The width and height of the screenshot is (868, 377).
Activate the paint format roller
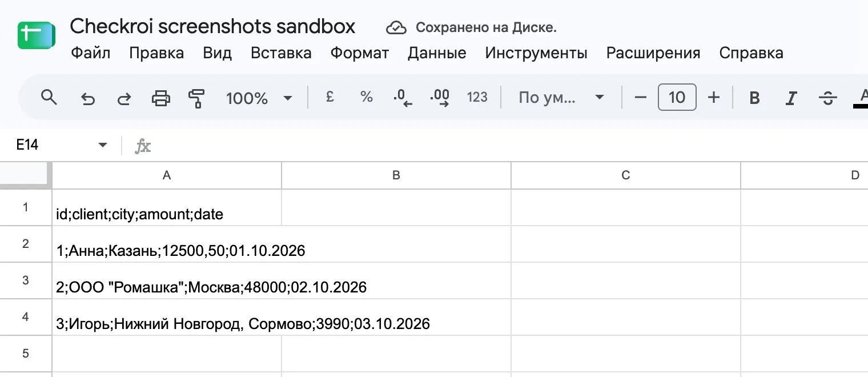(196, 98)
